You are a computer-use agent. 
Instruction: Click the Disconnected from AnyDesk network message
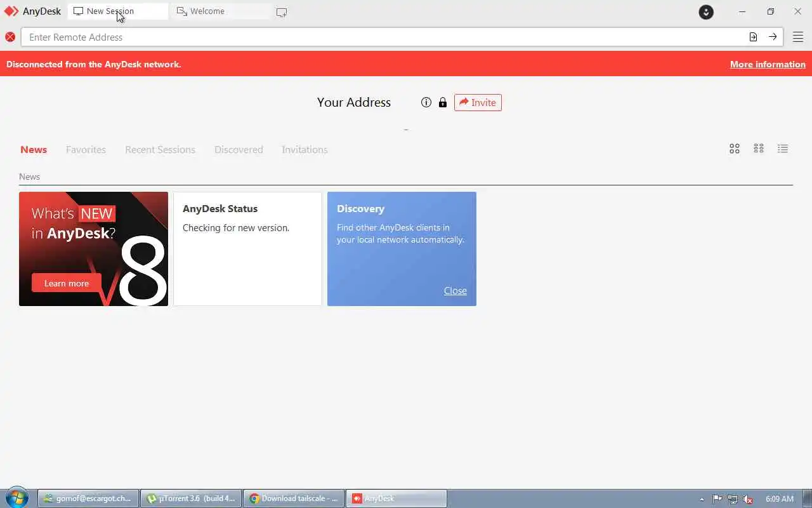94,64
